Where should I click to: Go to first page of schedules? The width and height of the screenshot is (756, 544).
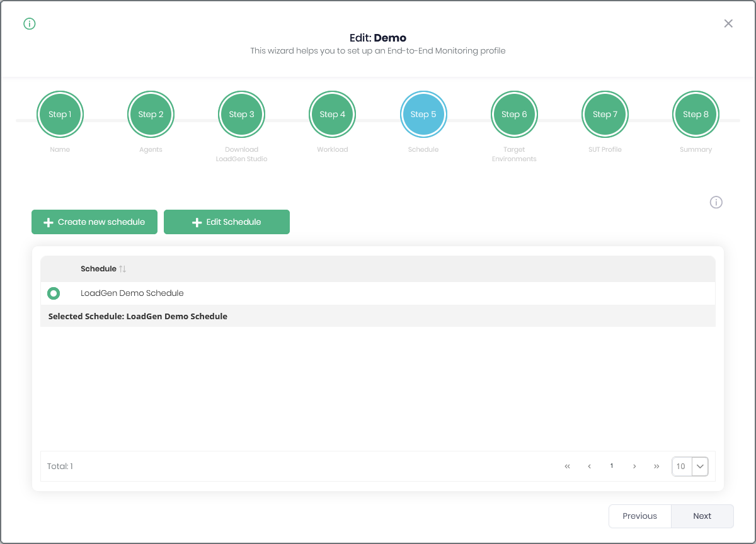(567, 467)
